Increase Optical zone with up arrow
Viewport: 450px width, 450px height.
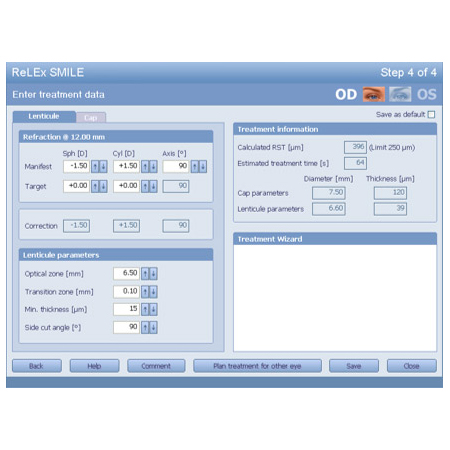[145, 274]
